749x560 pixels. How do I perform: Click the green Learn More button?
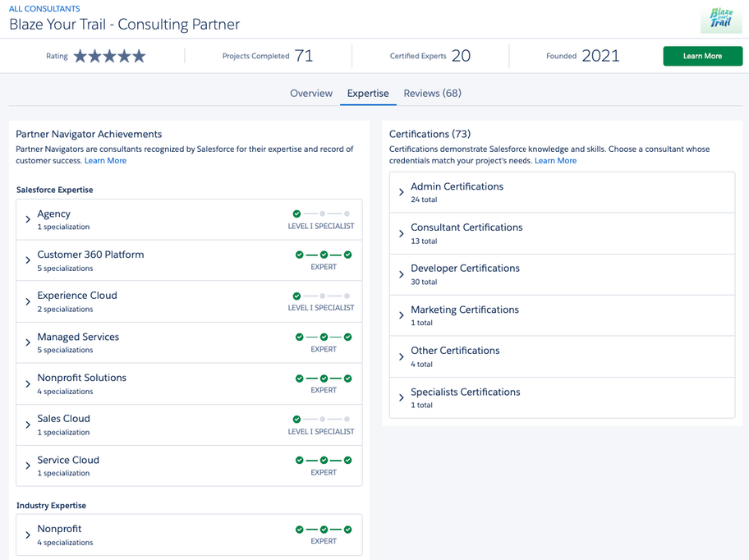(702, 56)
